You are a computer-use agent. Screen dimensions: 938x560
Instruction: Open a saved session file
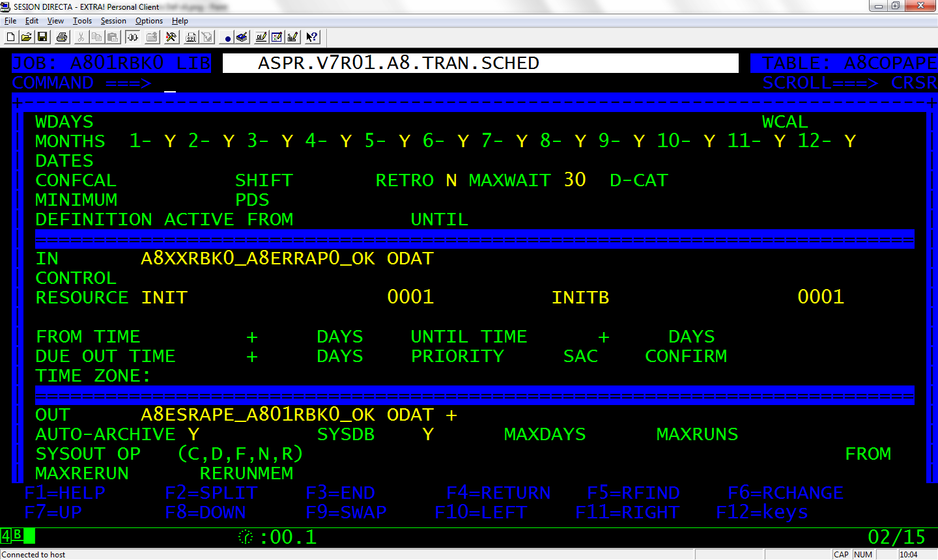[x=27, y=37]
